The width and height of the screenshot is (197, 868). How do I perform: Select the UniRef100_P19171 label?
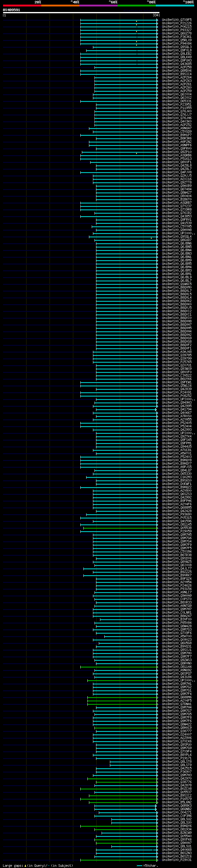[177, 758]
